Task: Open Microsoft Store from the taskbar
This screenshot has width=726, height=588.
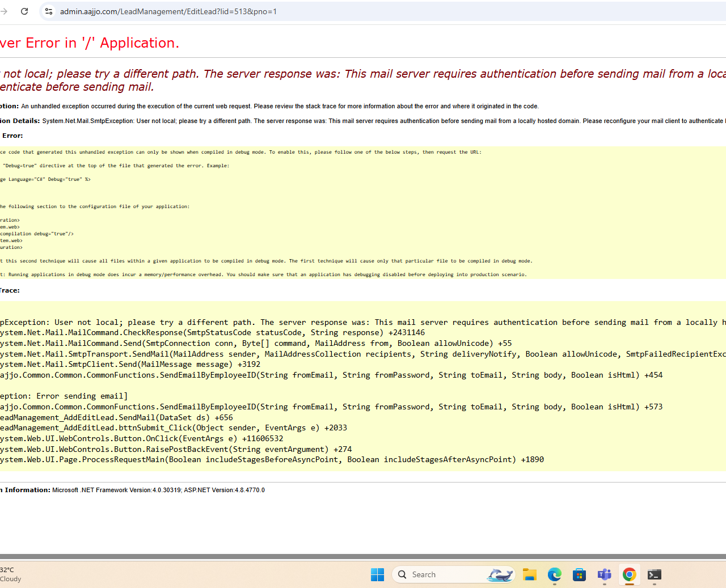Action: pos(579,574)
